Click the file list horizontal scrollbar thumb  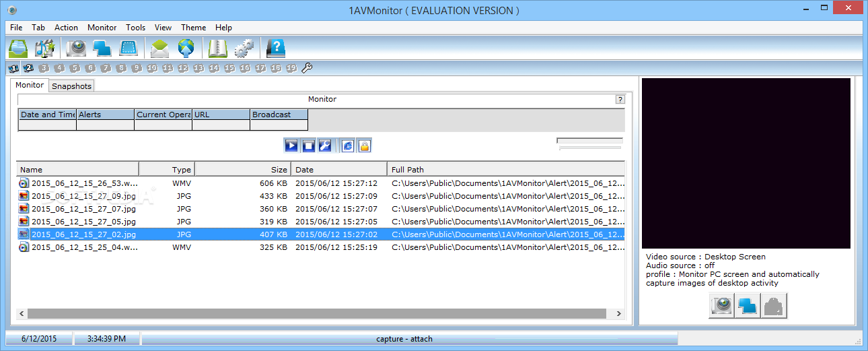(317, 313)
